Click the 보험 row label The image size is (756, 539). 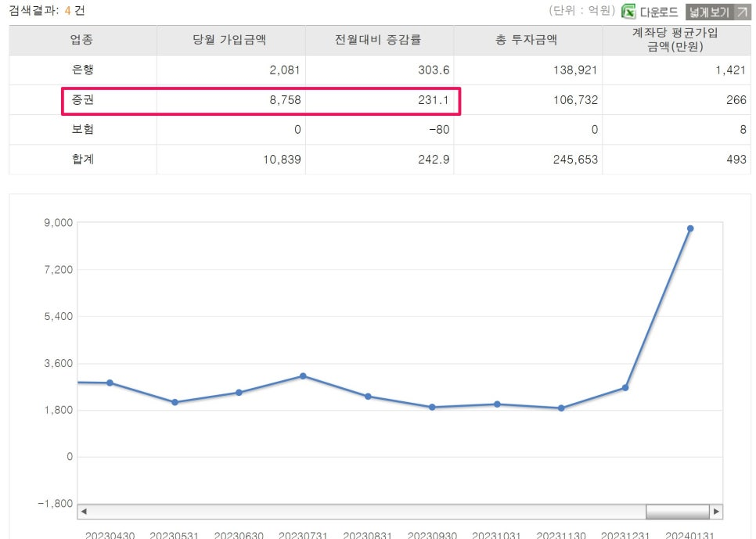[x=83, y=129]
